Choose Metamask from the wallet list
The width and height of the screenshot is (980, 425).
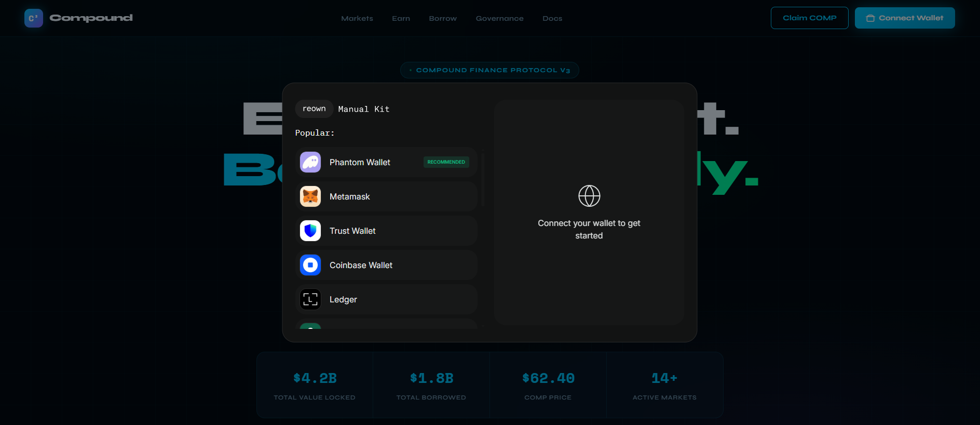(386, 196)
